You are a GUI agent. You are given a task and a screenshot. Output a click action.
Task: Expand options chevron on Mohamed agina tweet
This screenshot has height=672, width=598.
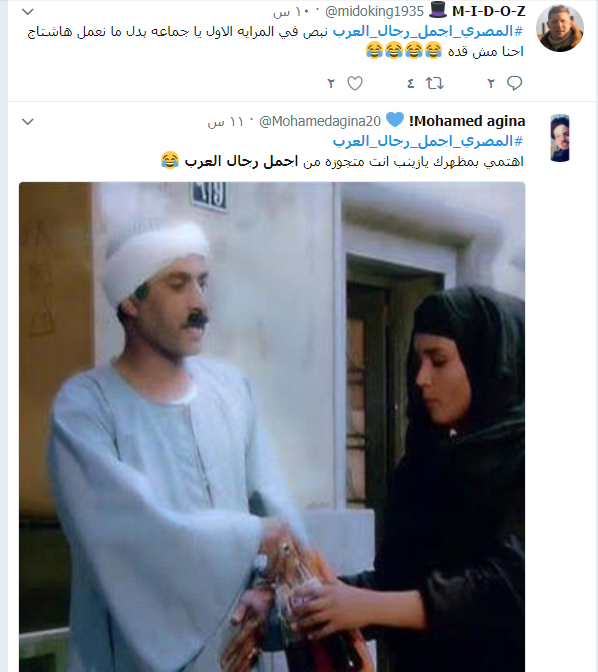click(x=28, y=122)
